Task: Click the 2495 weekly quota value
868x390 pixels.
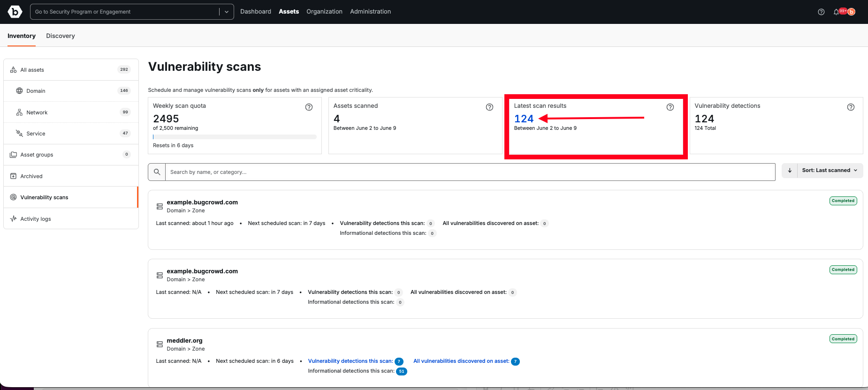Action: click(x=166, y=119)
